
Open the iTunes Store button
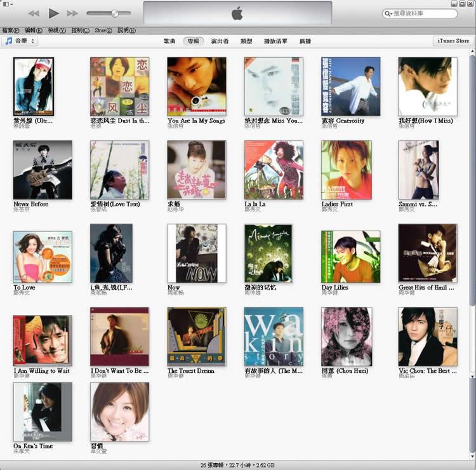(x=453, y=41)
